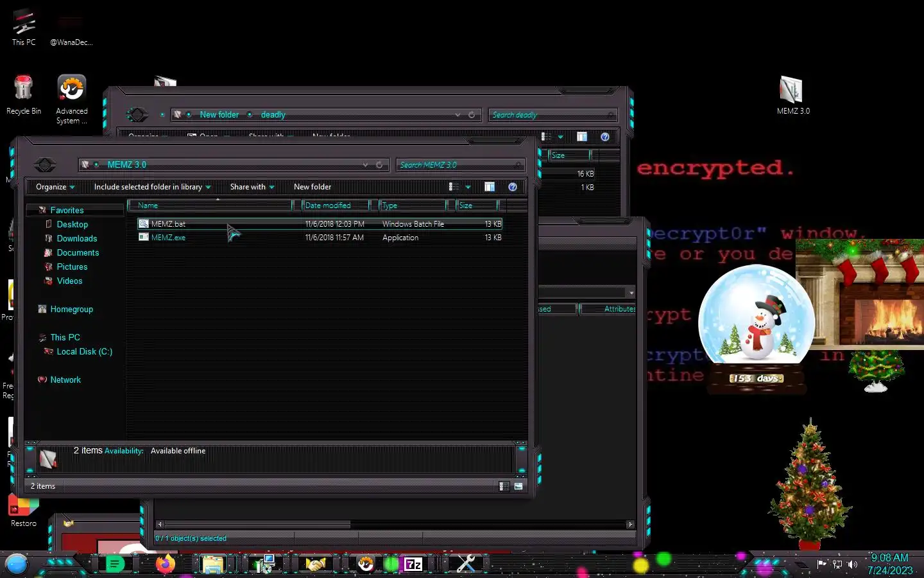Refresh the MEMZ 3.0 folder via address bar icon
The width and height of the screenshot is (924, 578).
(x=379, y=165)
